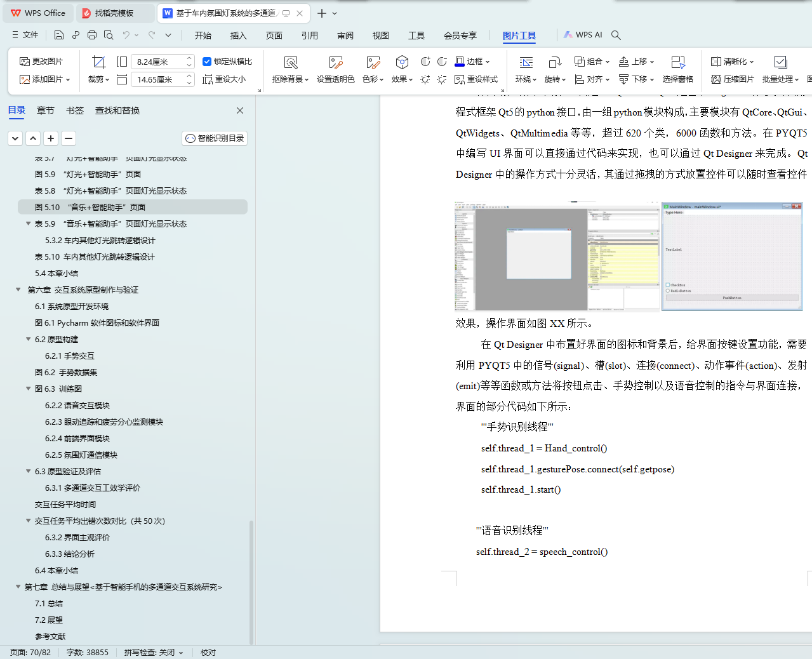Click the Print icon in quick access bar
Viewport: 812px width, 659px height.
(92, 35)
